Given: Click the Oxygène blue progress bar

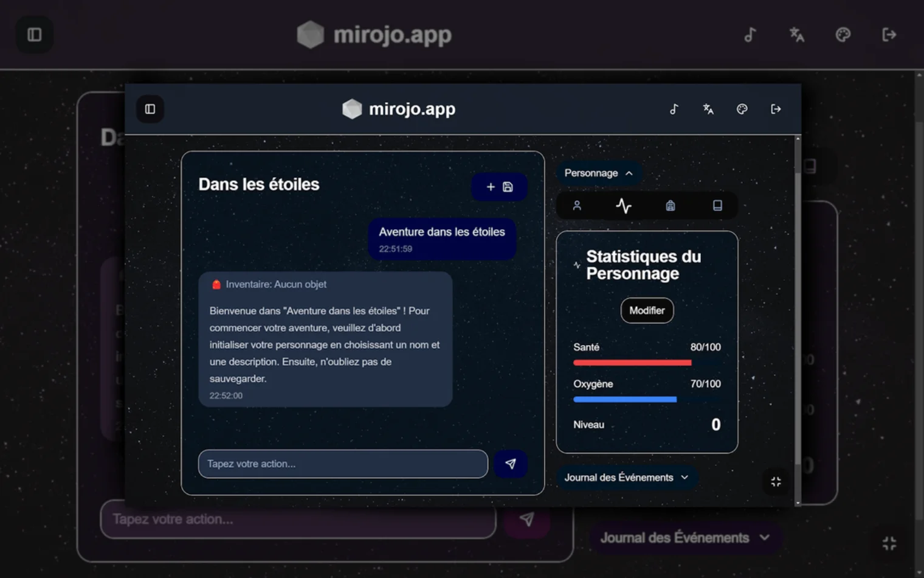Looking at the screenshot, I should tap(647, 400).
